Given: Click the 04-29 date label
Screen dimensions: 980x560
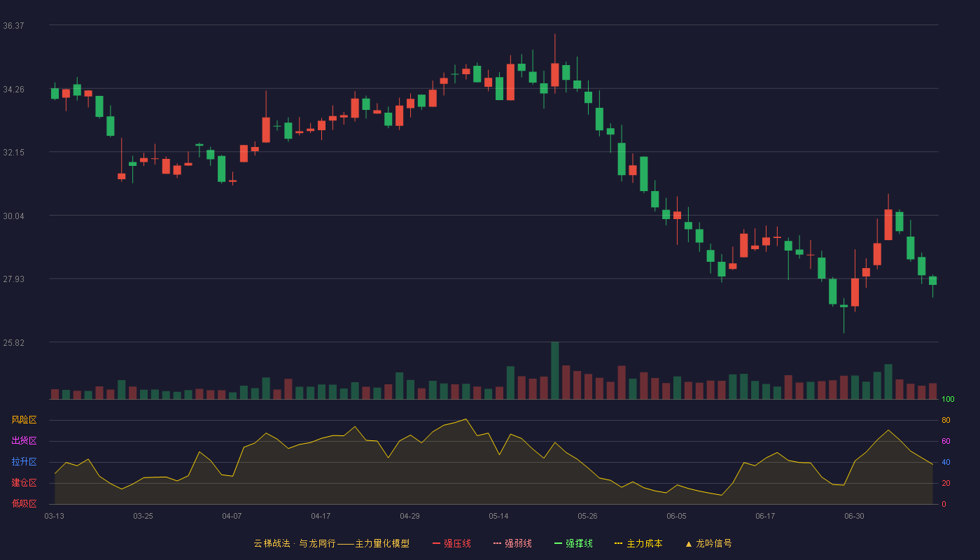Looking at the screenshot, I should pyautogui.click(x=409, y=516).
